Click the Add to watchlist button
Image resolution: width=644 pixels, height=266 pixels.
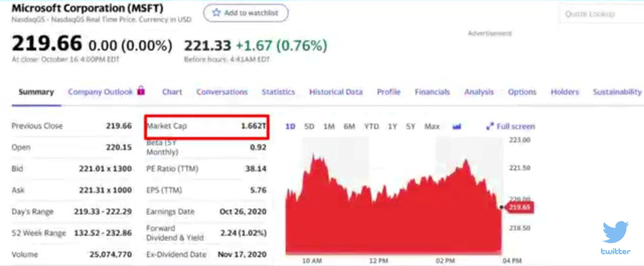[246, 13]
